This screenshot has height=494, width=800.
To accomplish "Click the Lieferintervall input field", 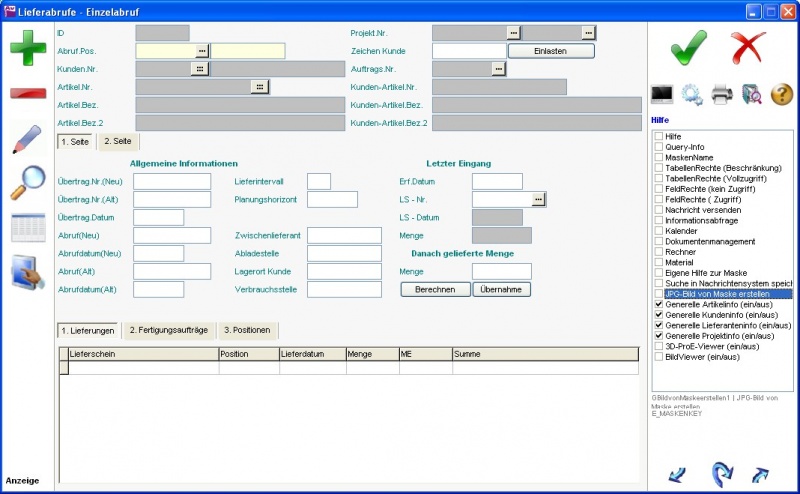I will [x=319, y=181].
